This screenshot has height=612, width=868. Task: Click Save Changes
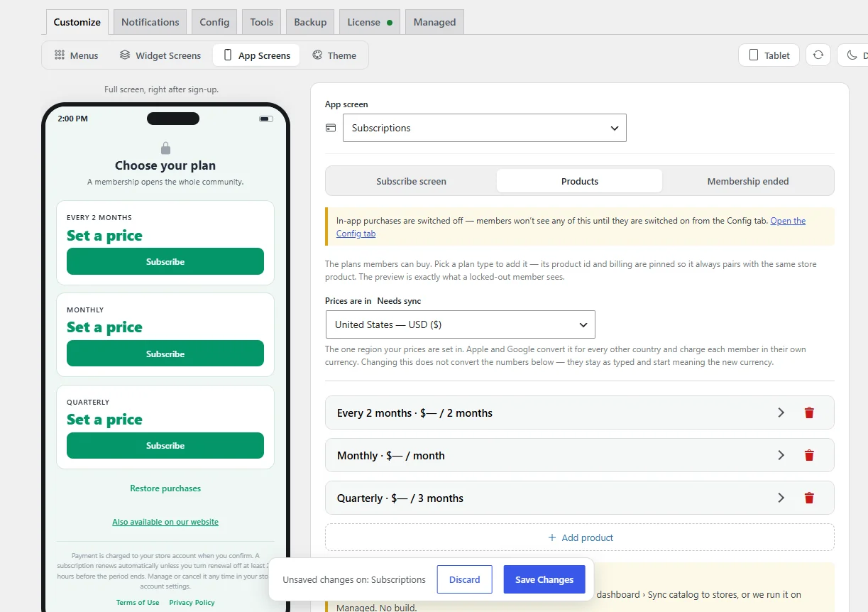544,579
